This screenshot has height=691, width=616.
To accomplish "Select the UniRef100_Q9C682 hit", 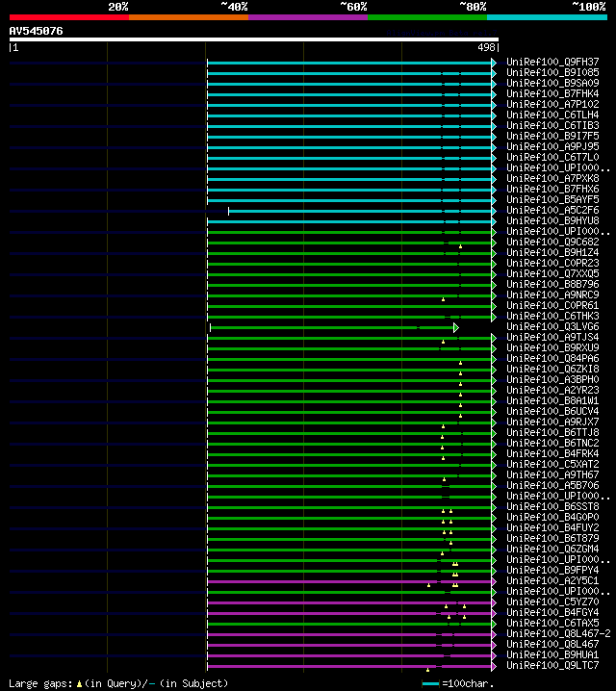I will (x=552, y=242).
